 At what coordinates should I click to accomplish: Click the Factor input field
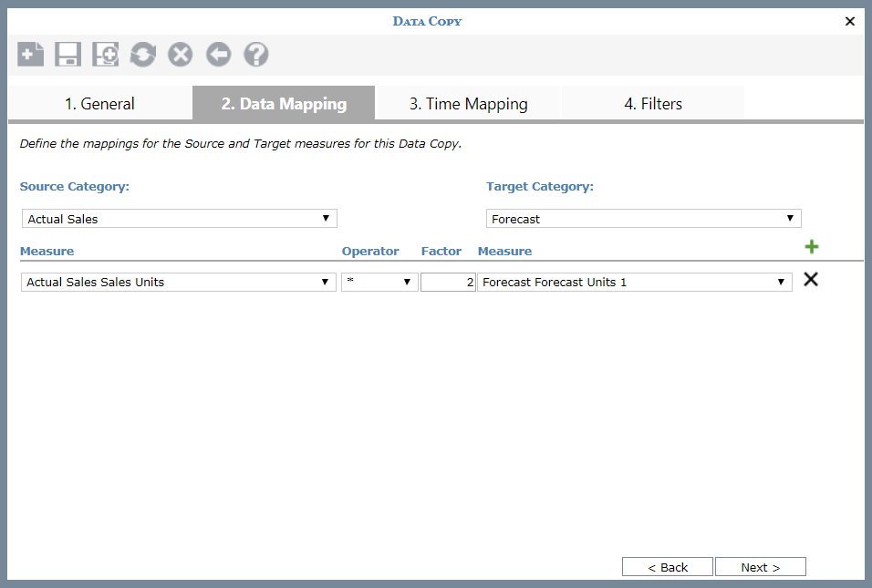[x=448, y=282]
